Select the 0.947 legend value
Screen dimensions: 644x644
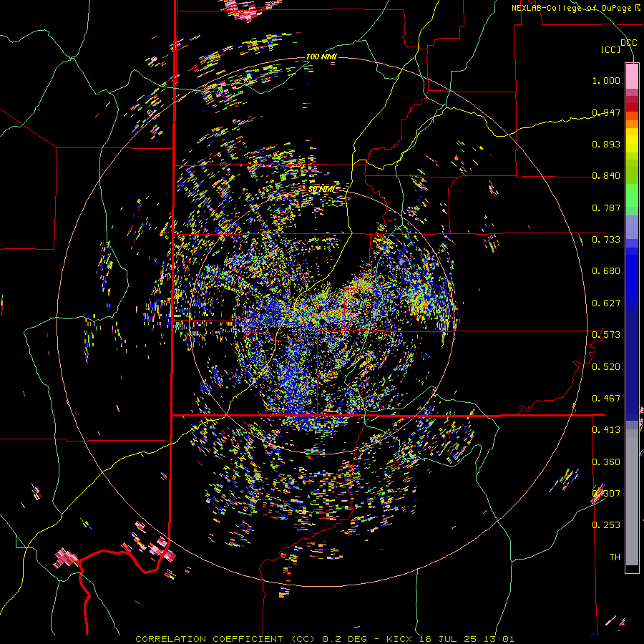click(606, 112)
